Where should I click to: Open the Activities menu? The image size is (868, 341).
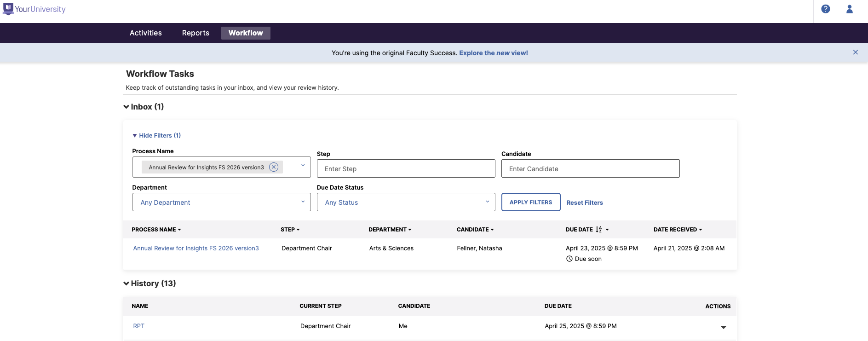[146, 33]
